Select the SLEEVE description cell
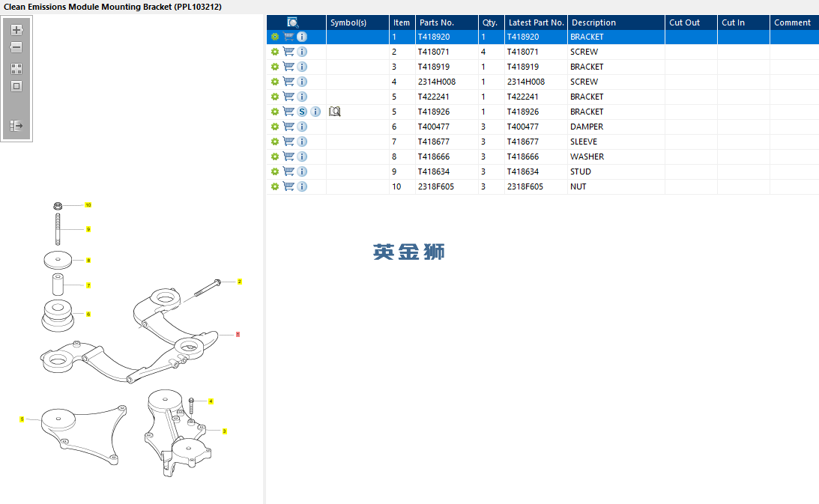819x504 pixels. tap(617, 142)
